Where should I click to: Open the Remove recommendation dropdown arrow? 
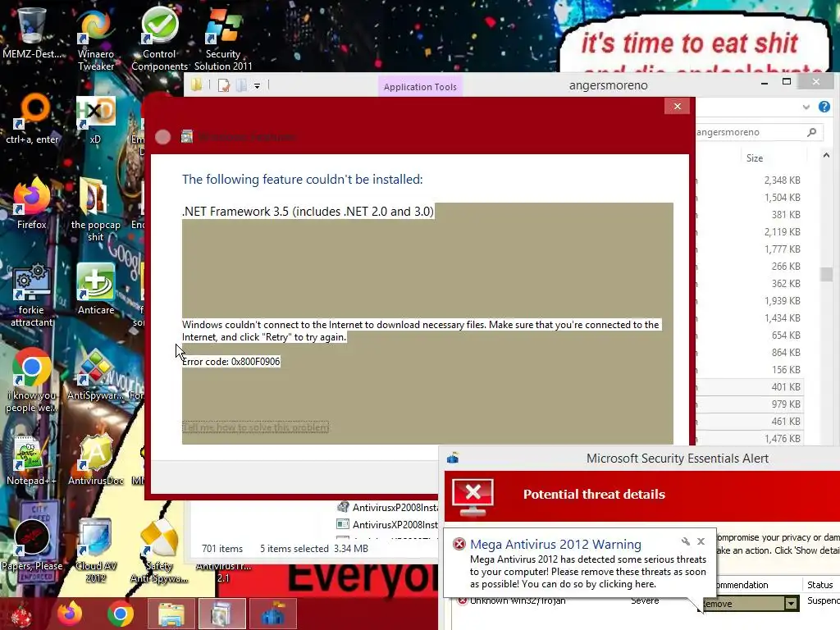[x=791, y=604]
